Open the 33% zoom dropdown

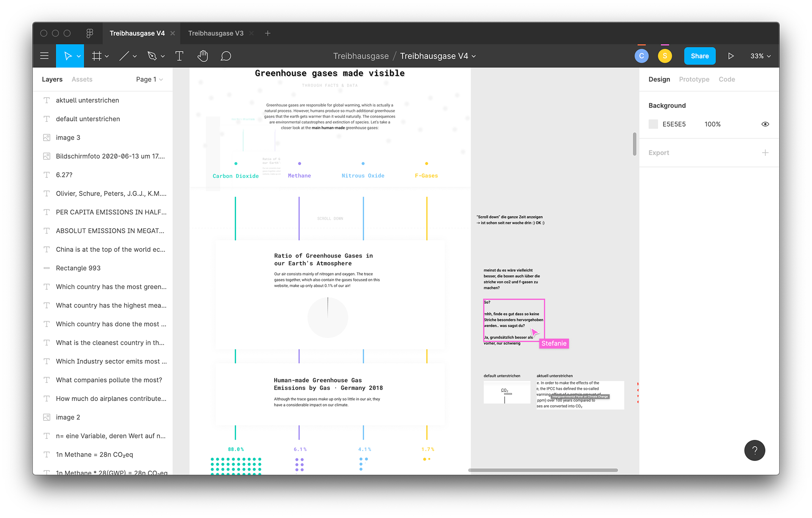coord(760,56)
